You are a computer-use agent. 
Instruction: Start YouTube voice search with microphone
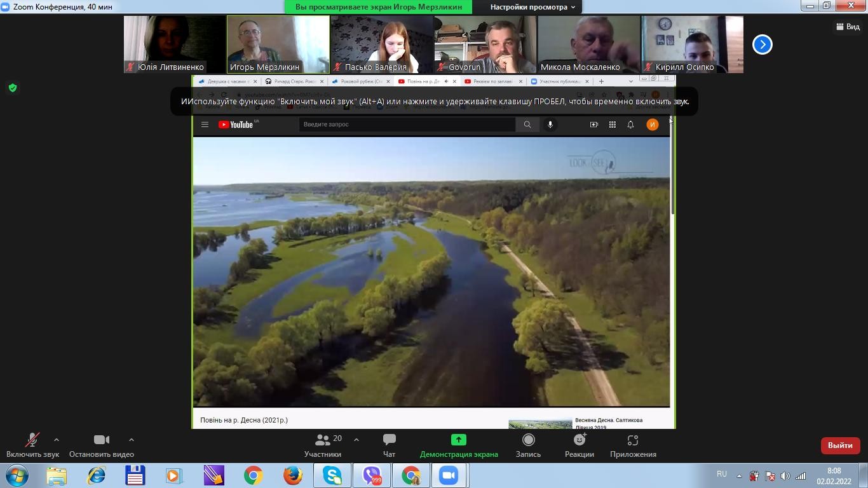pos(550,125)
